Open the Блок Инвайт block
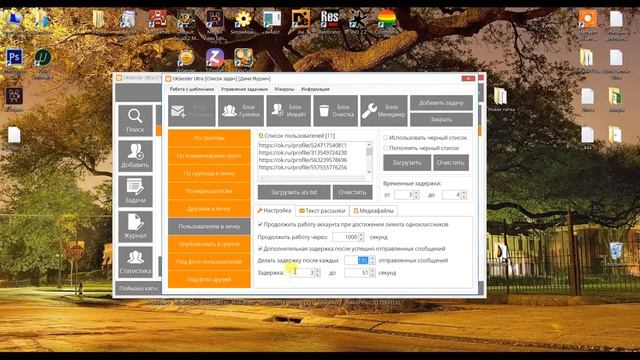640x360 pixels. tap(289, 111)
